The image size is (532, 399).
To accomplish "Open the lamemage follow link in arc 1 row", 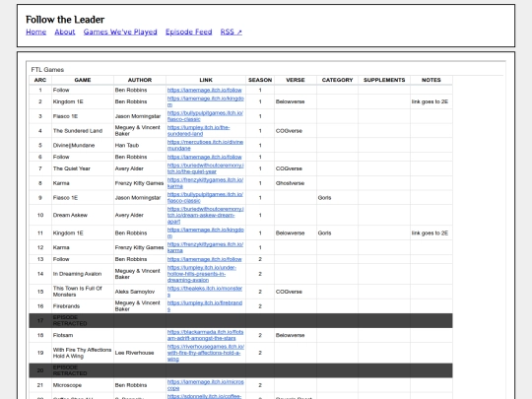I will pyautogui.click(x=204, y=90).
